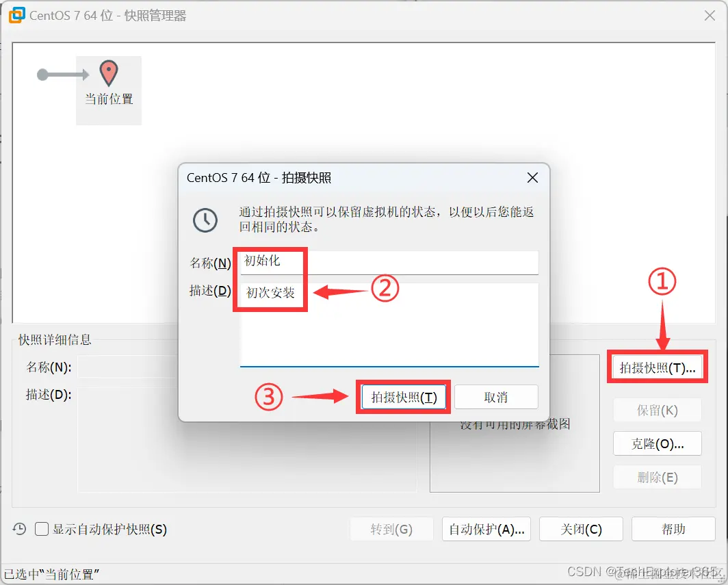Screen dimensions: 728x585
Task: Click the 取消 button to cancel
Action: click(495, 397)
